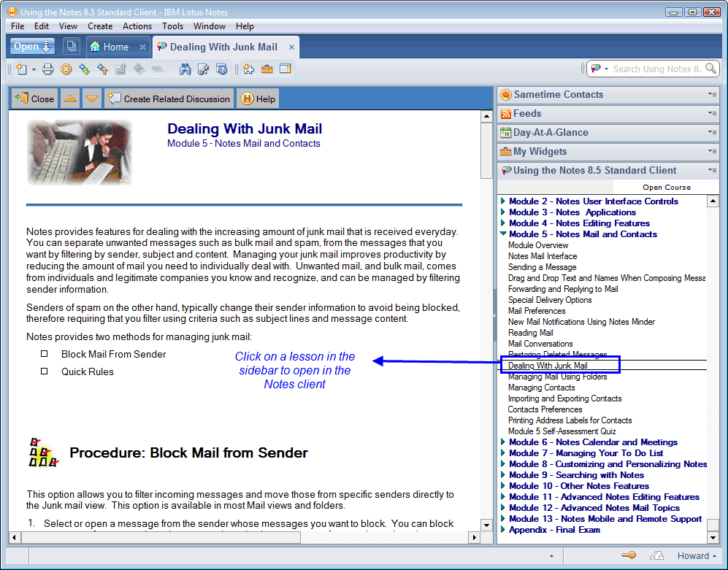Open the Create menu

coord(100,26)
